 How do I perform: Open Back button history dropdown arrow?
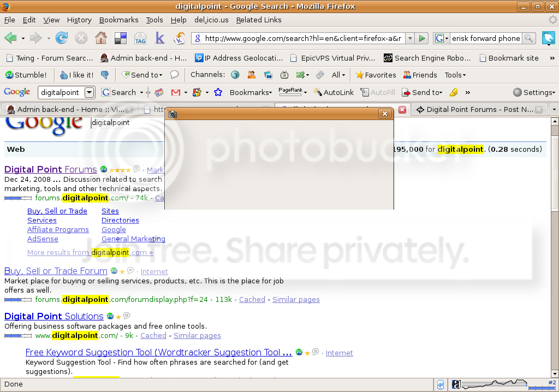click(23, 38)
